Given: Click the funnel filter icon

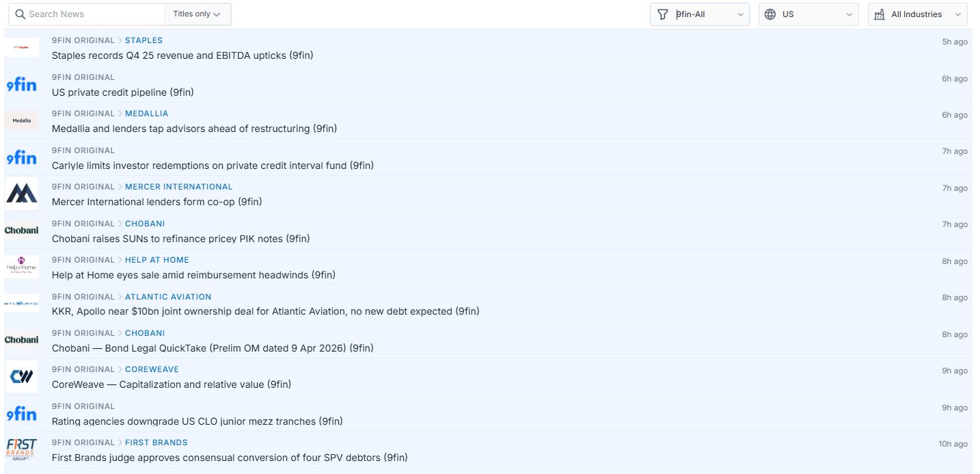Looking at the screenshot, I should point(662,14).
